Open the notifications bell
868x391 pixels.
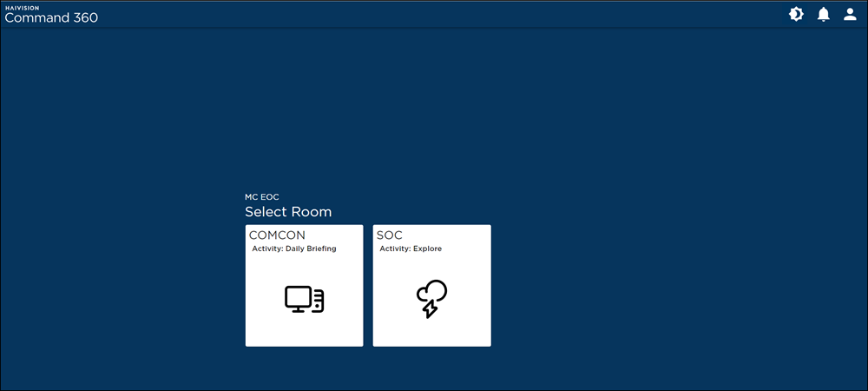[824, 15]
